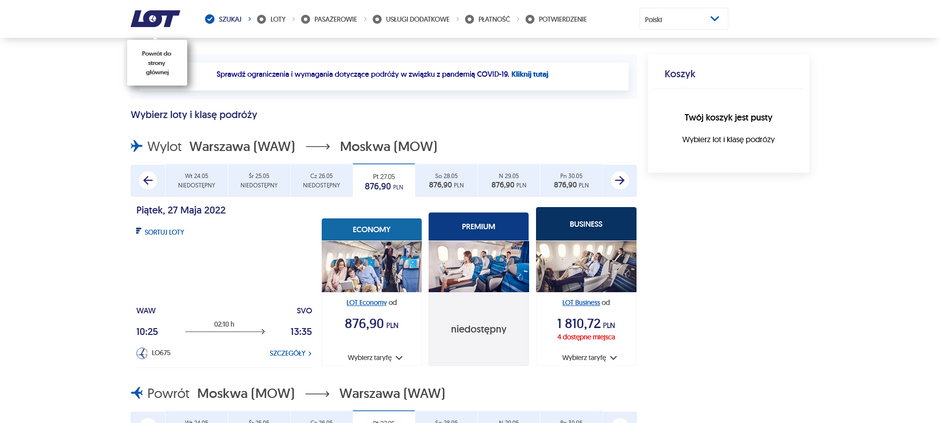The image size is (940, 423).
Task: Click the sort flights icon
Action: coord(139,231)
